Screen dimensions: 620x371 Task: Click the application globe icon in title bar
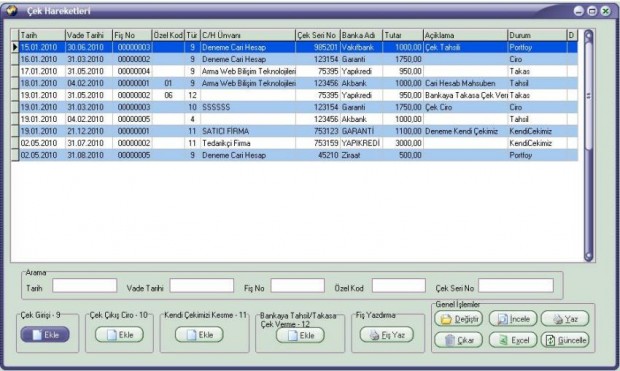[11, 10]
